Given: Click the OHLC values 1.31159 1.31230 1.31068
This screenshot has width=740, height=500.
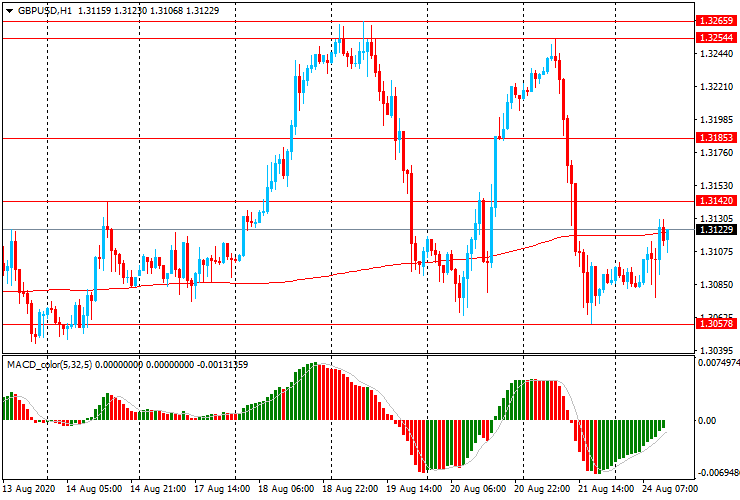Looking at the screenshot, I should tap(130, 10).
